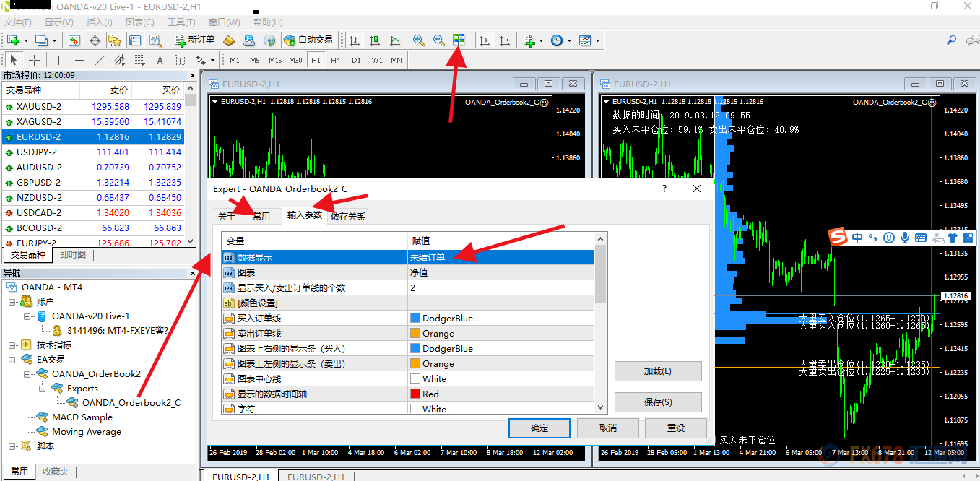Image resolution: width=980 pixels, height=481 pixels.
Task: Select the text tool A
Action: tap(160, 60)
